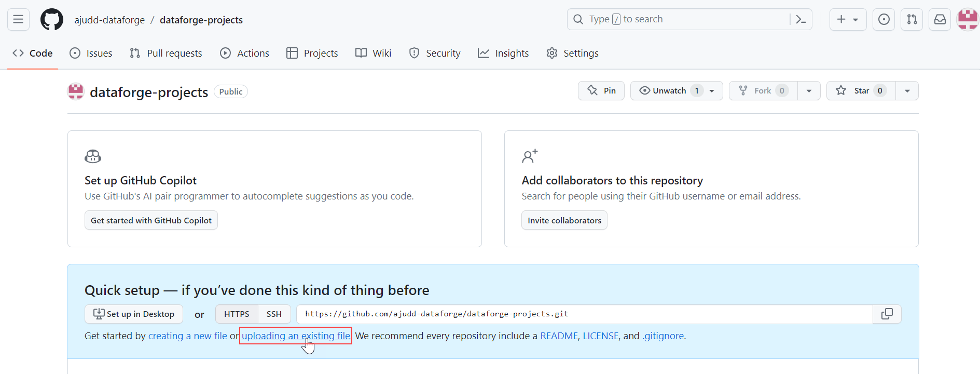Click the Public visibility badge
This screenshot has height=374, width=980.
tap(231, 91)
